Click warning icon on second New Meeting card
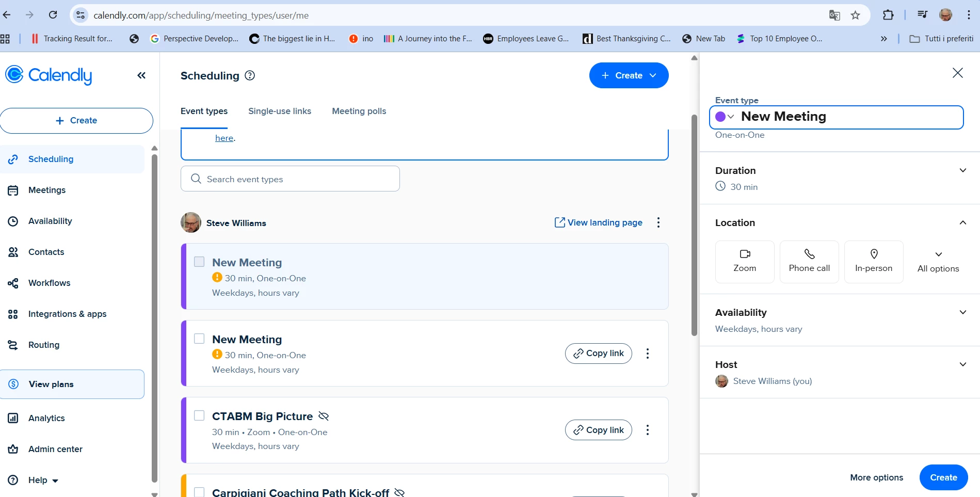Screen dimensions: 980x497 click(x=217, y=355)
